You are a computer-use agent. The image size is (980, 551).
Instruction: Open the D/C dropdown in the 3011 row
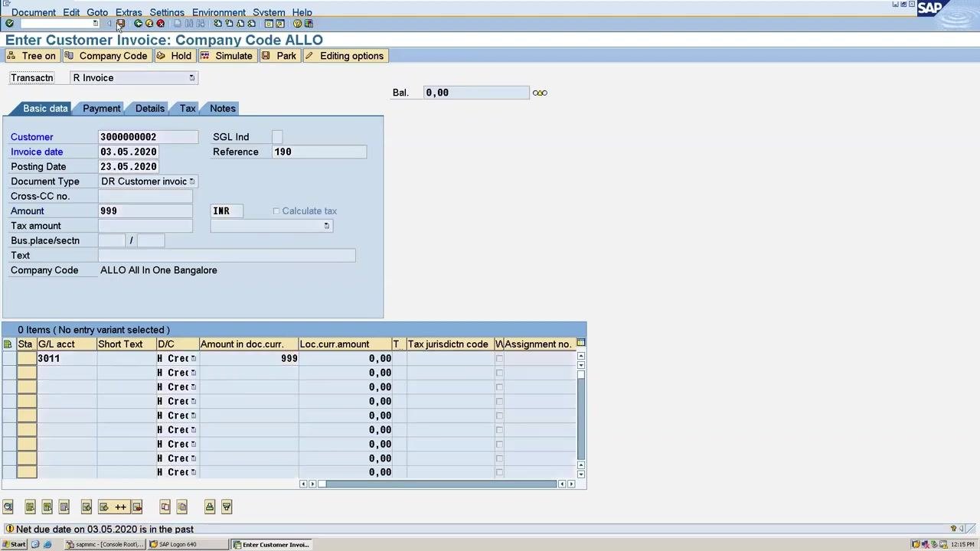[193, 358]
